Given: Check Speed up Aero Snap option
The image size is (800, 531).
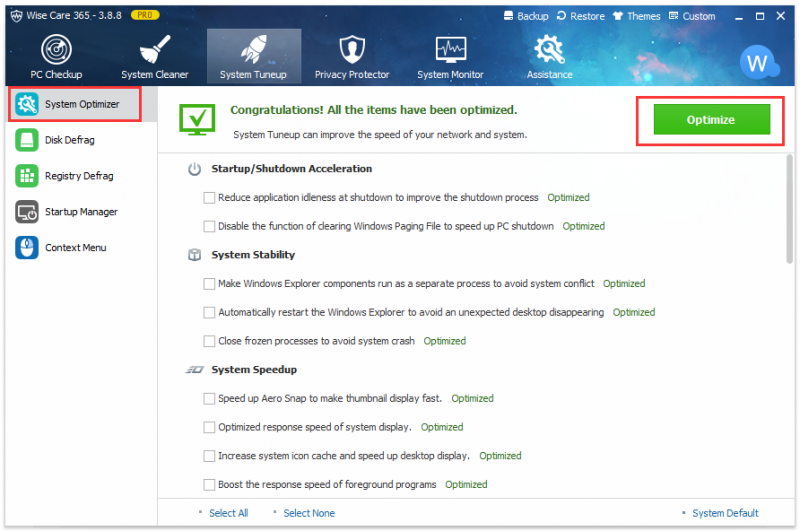Looking at the screenshot, I should (x=209, y=398).
